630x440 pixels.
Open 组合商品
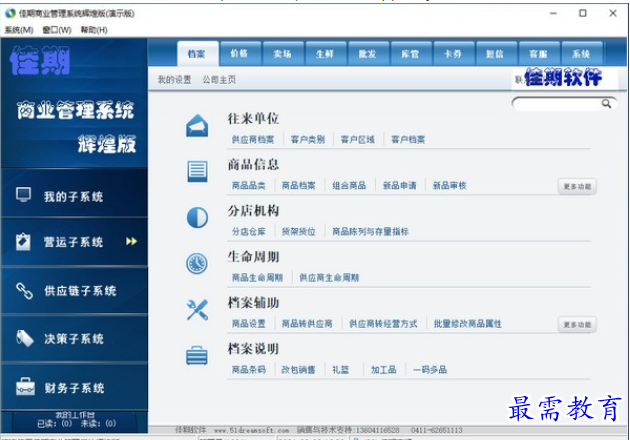pos(349,185)
